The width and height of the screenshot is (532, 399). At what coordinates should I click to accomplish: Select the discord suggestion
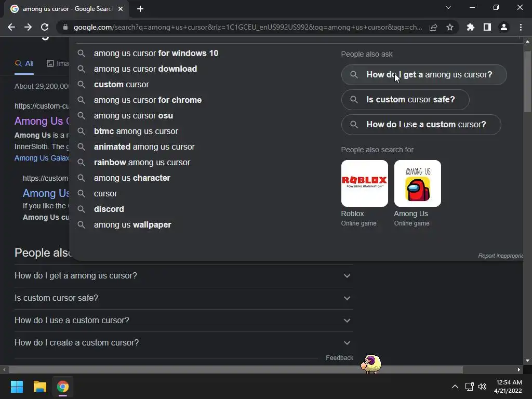[109, 209]
